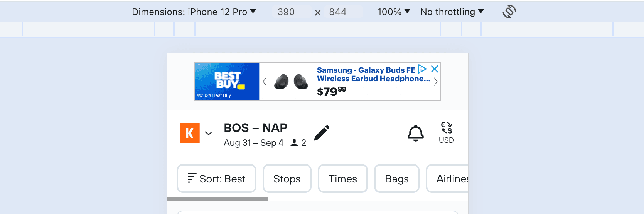This screenshot has width=644, height=214.
Task: Open the 100% zoom dropdown
Action: coord(394,12)
